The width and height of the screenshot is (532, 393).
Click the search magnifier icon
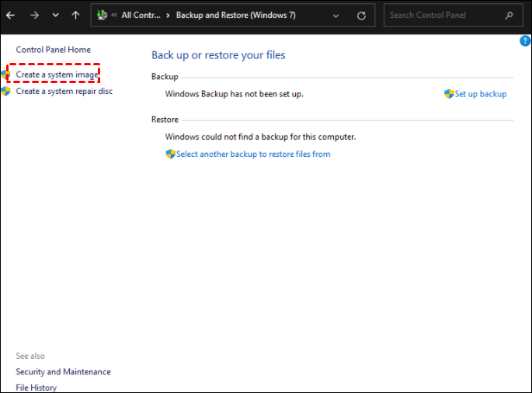509,16
